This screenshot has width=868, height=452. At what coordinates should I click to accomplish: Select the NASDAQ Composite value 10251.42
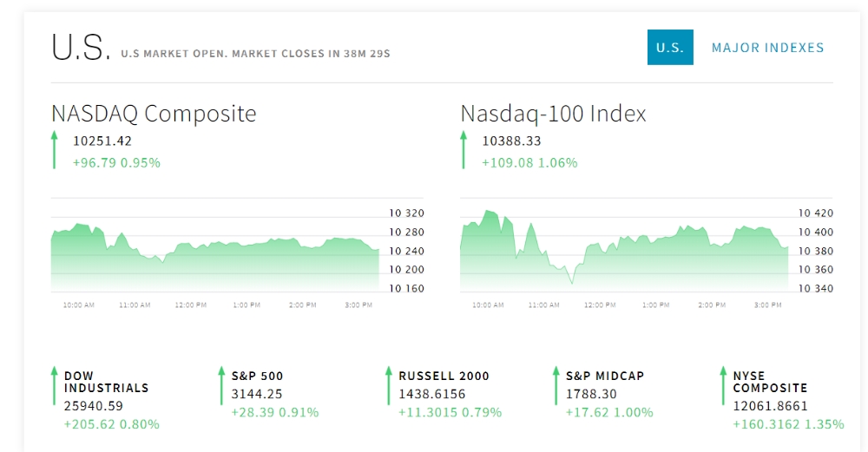point(102,141)
